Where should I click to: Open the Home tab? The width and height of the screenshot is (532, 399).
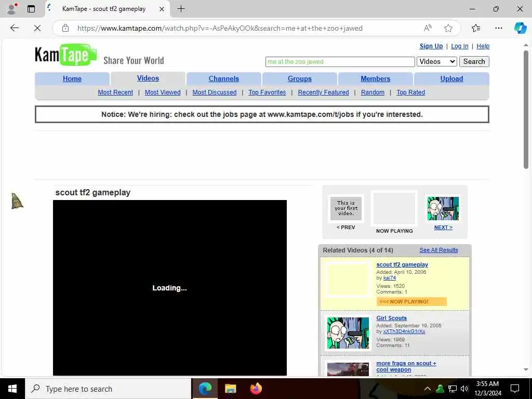tap(72, 79)
